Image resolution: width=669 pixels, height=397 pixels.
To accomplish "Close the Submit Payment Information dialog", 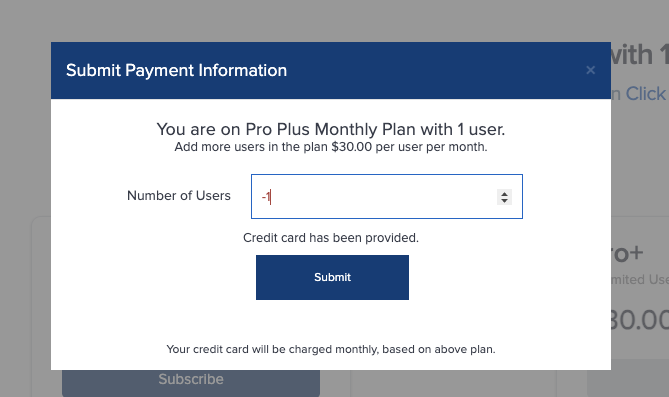I will coord(590,70).
